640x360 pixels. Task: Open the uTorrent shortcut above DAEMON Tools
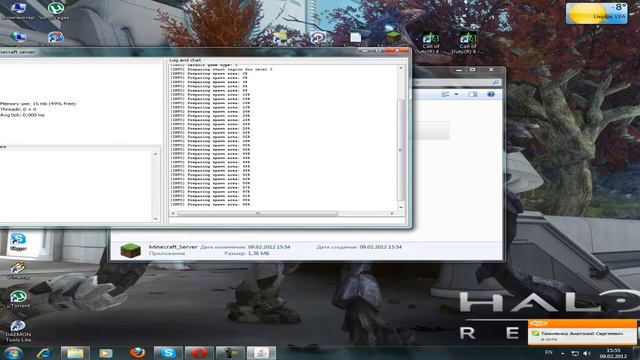[x=18, y=299]
